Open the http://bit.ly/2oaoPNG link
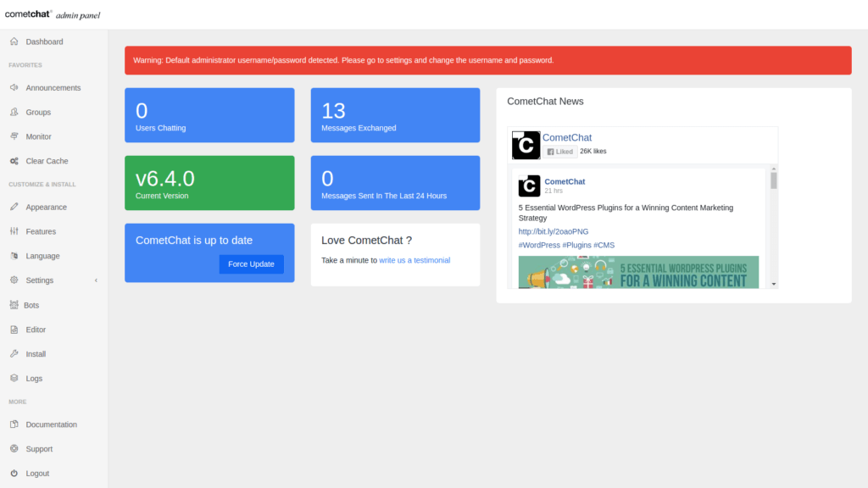Viewport: 868px width, 488px height. [x=554, y=231]
